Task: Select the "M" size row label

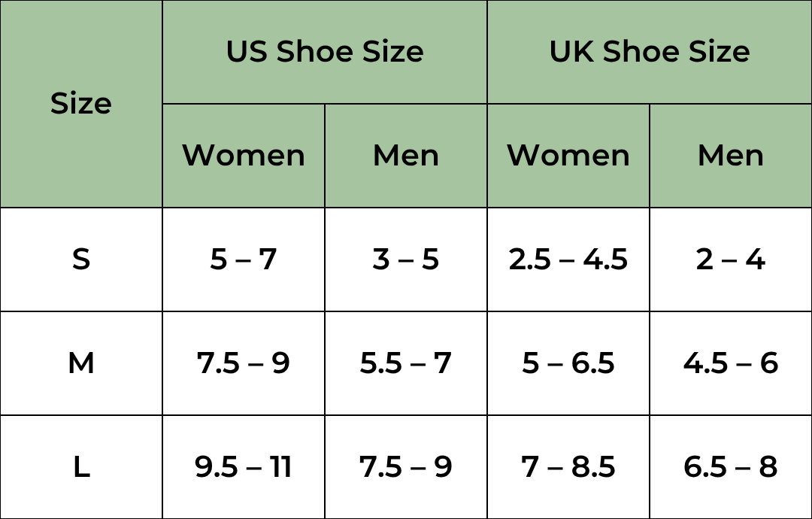Action: click(81, 363)
